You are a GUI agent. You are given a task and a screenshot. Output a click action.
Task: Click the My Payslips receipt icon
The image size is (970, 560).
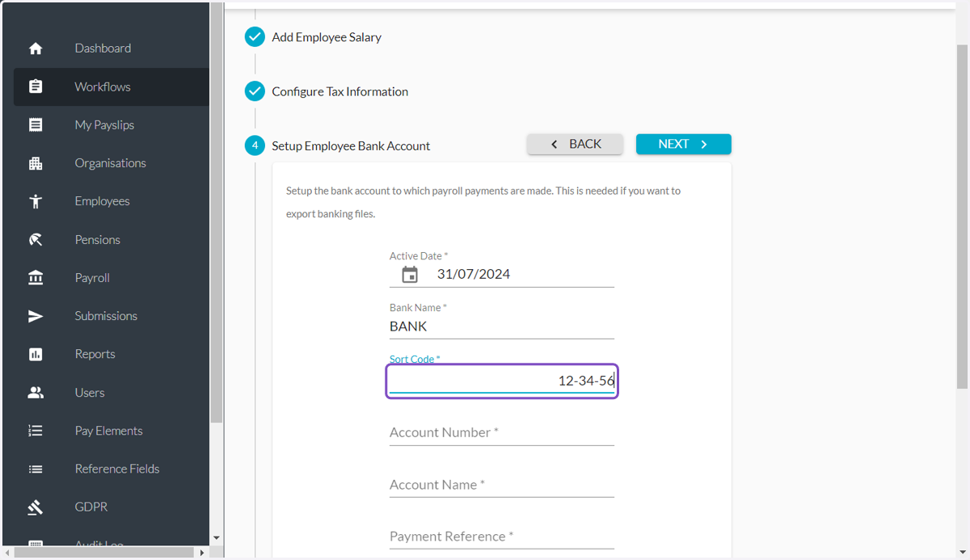point(36,125)
